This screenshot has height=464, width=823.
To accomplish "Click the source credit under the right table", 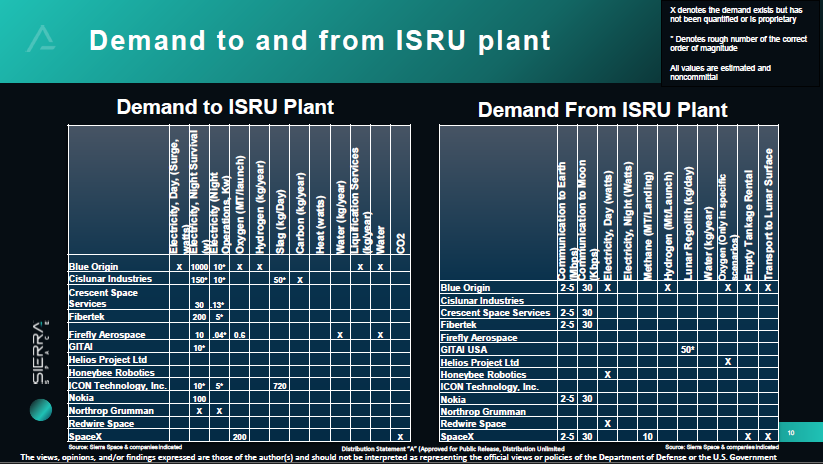I will coord(722,447).
